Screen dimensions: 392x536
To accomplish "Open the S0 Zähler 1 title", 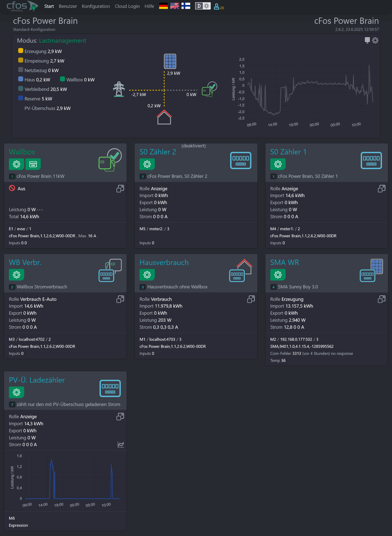I will (288, 152).
